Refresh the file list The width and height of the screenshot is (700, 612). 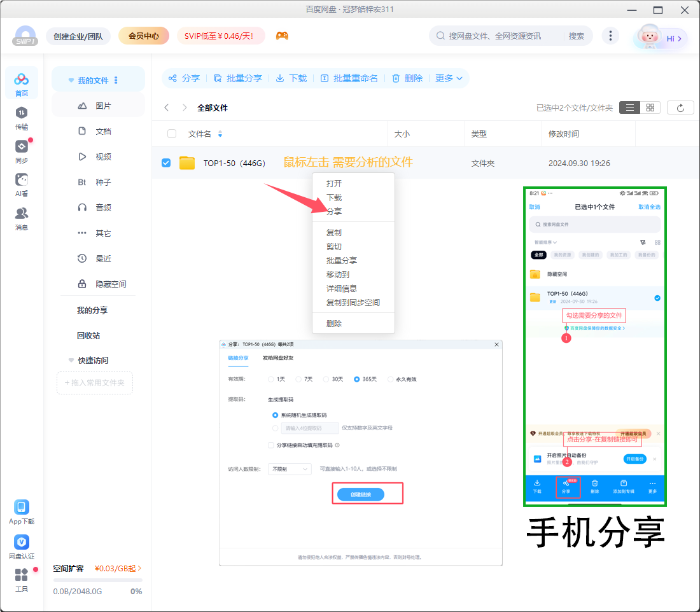point(680,107)
